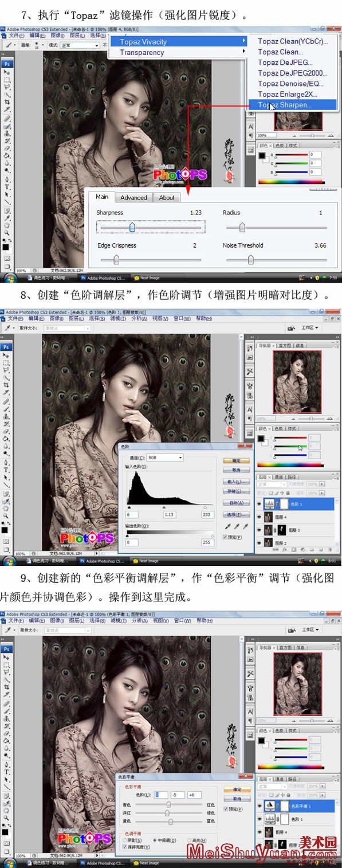The image size is (342, 868).
Task: Click Windows Start orb in step 8 taskbar
Action: (9, 561)
